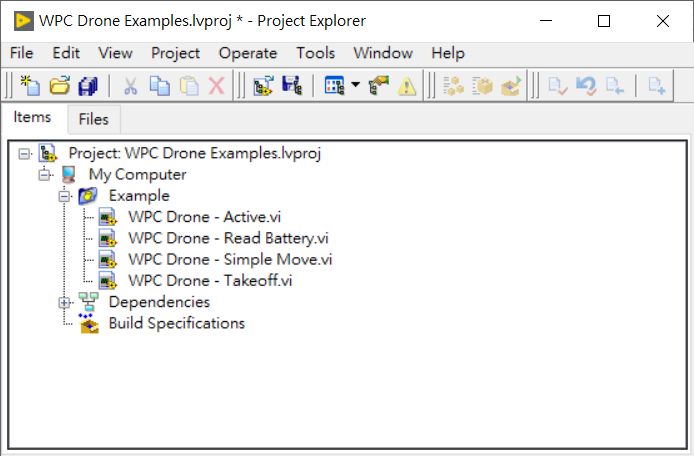Click the Show Warnings yellow triangle icon

click(407, 86)
